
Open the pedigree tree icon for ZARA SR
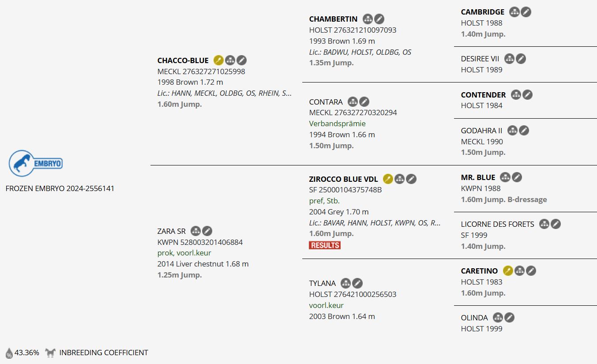click(x=195, y=231)
